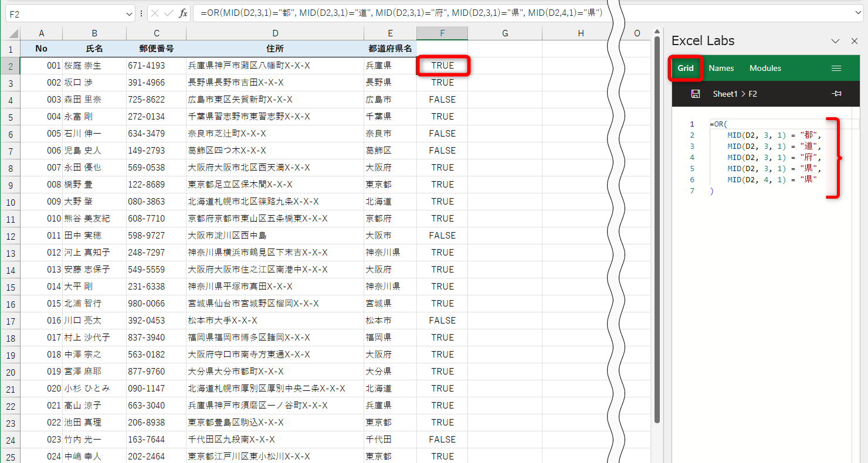The height and width of the screenshot is (463, 868).
Task: Open the Name Box dropdown arrow
Action: pos(130,13)
